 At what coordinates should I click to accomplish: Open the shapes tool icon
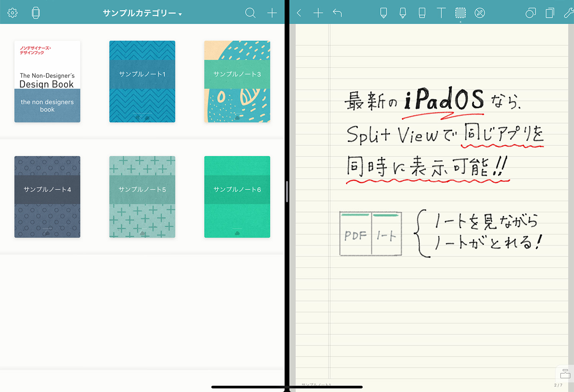[x=530, y=13]
